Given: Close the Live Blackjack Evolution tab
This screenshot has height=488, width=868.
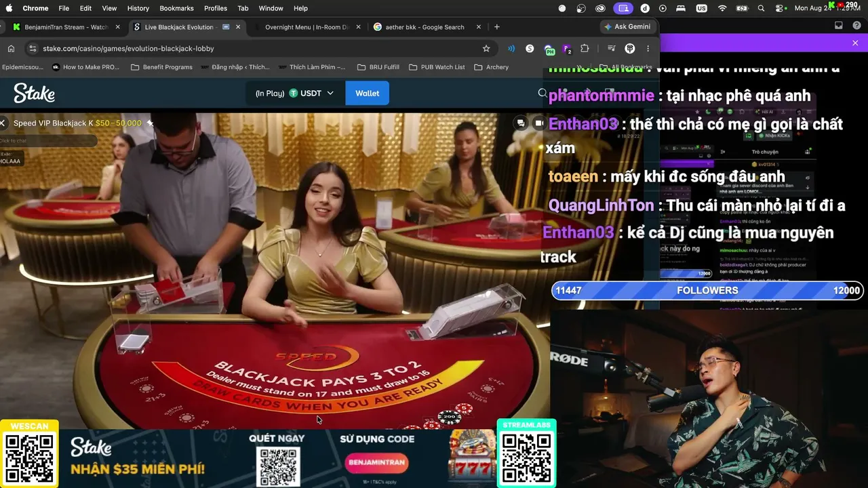Looking at the screenshot, I should [x=238, y=27].
